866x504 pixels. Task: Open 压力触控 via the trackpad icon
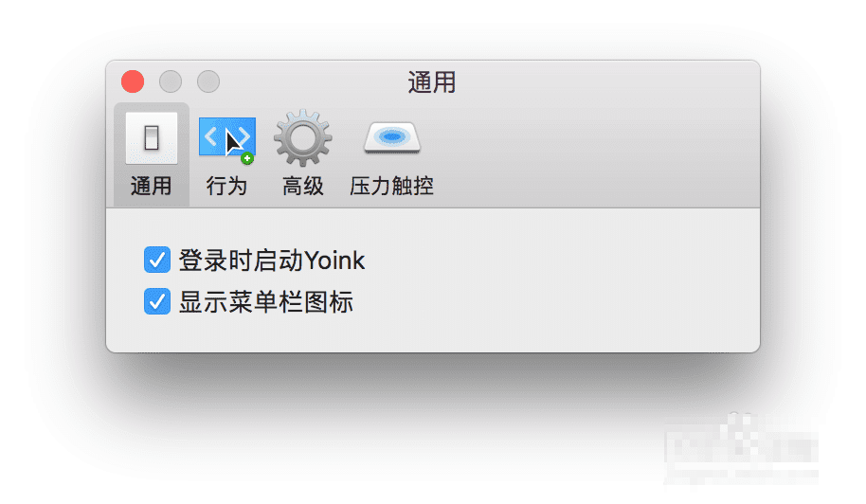tap(391, 138)
